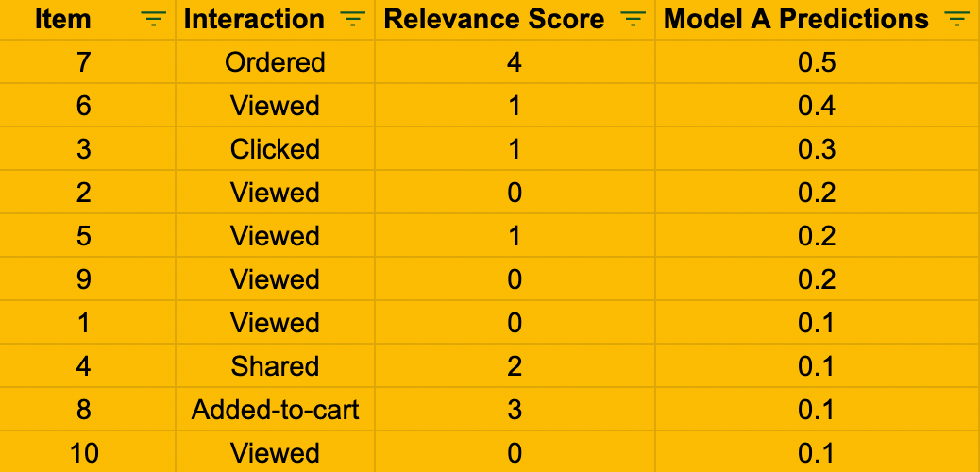Click the cell containing Ordered

(275, 63)
